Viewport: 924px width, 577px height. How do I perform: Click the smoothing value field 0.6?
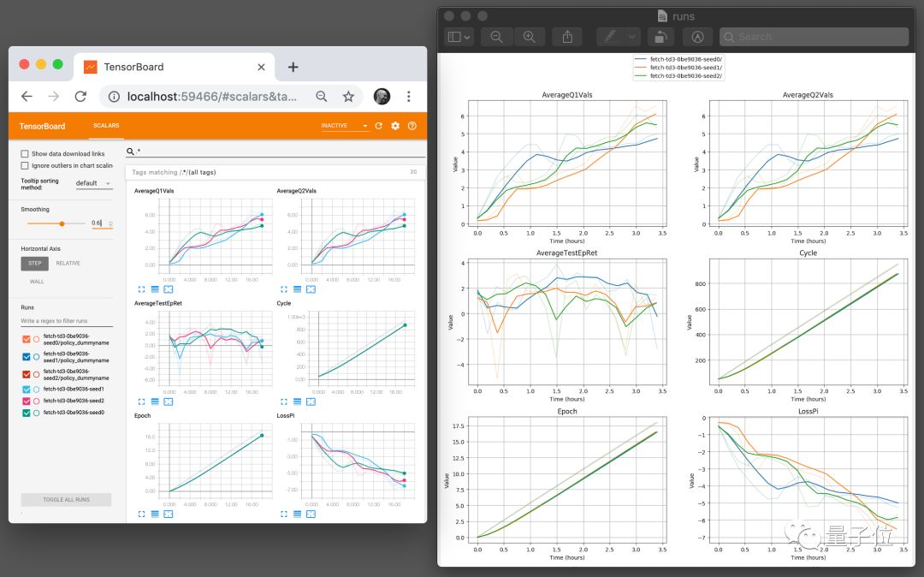(101, 223)
